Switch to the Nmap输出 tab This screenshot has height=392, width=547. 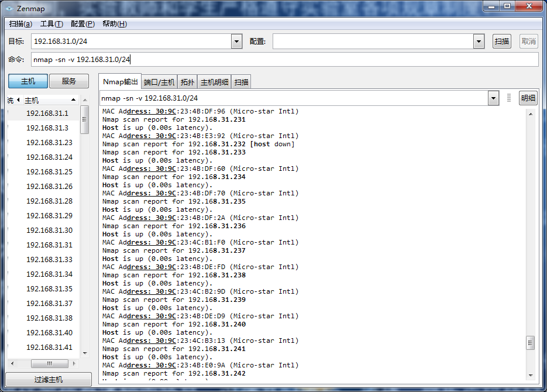[x=120, y=81]
